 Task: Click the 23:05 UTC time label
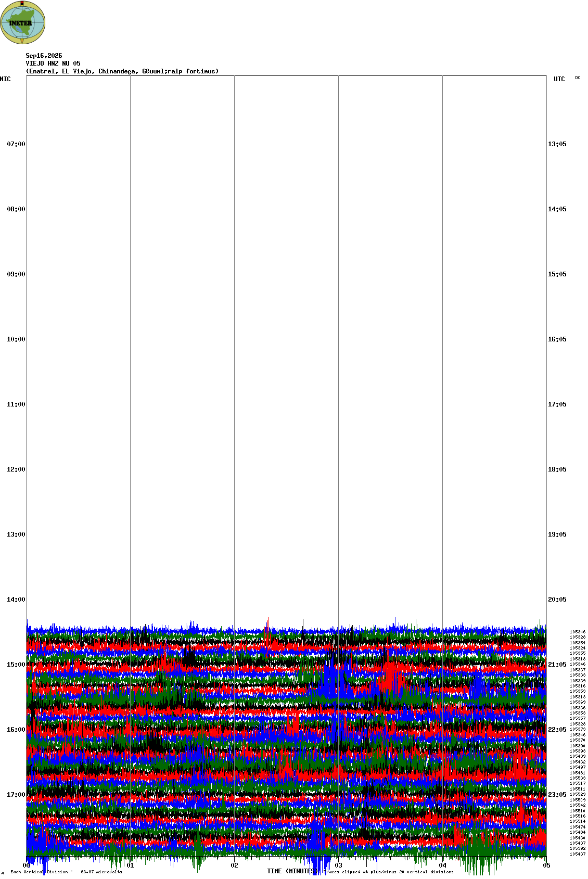tap(557, 795)
